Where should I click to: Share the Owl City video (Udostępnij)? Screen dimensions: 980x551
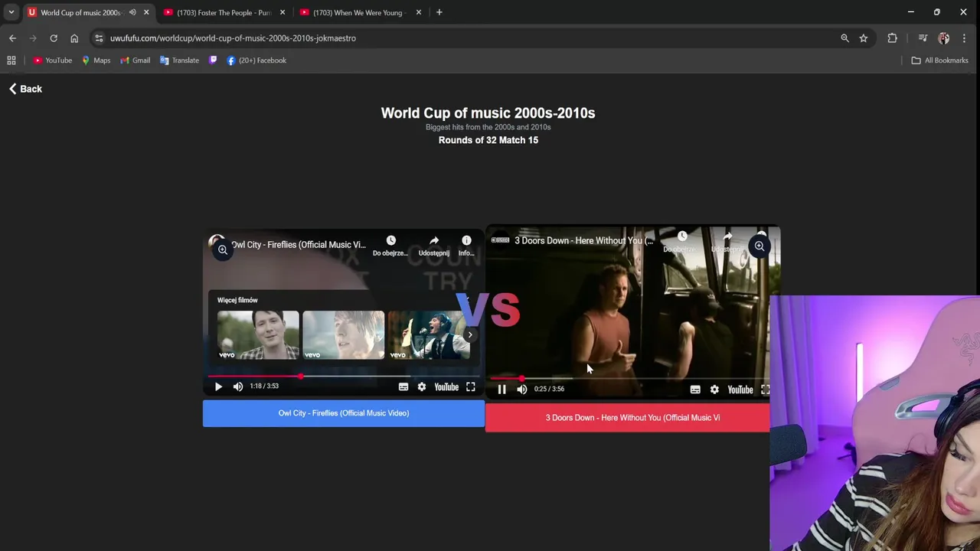coord(434,246)
